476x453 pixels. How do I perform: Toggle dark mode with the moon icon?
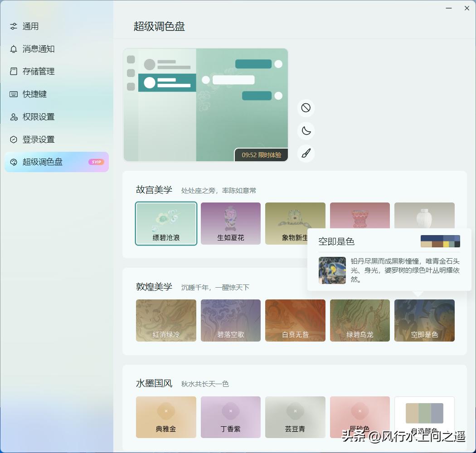(x=306, y=131)
